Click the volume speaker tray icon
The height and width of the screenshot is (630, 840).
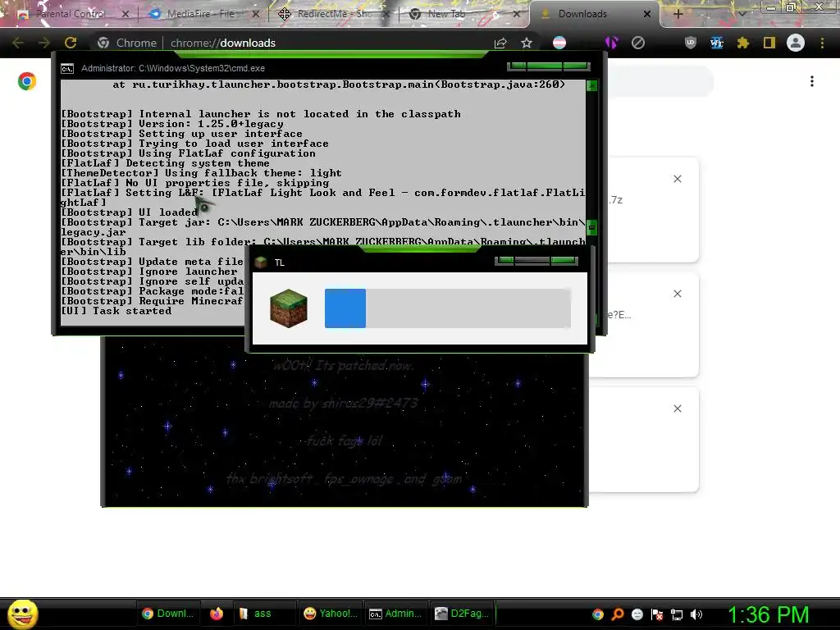coord(696,614)
